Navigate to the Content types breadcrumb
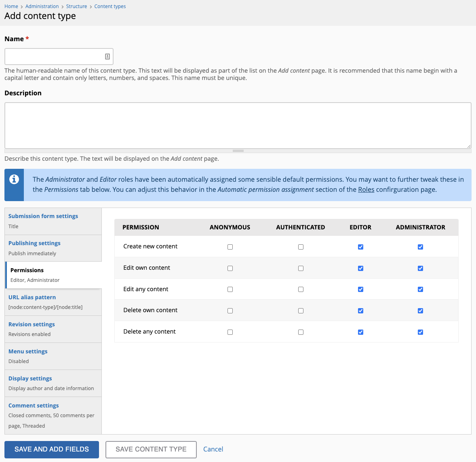476x462 pixels. [110, 6]
